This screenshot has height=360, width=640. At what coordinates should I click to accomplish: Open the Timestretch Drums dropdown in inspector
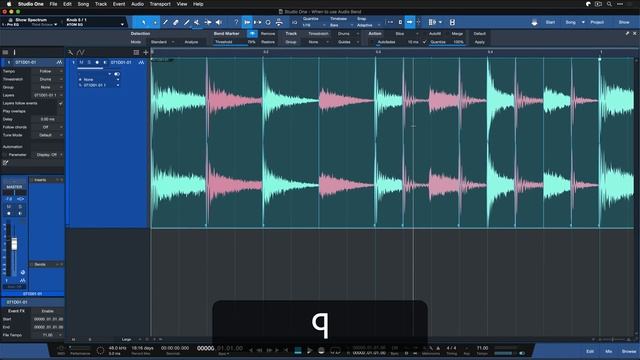48,79
